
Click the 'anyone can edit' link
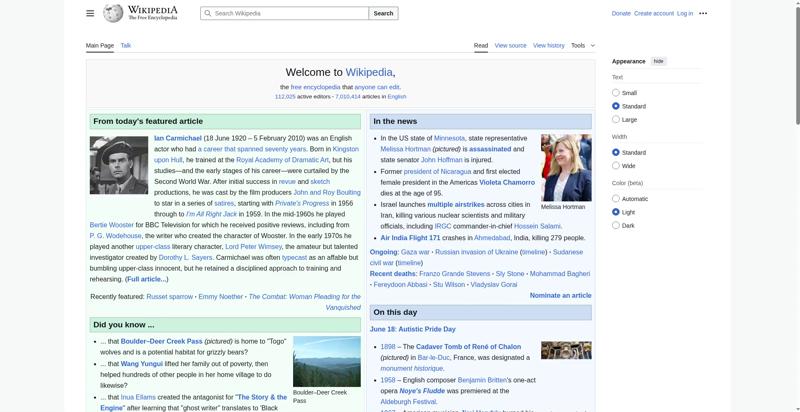(x=377, y=87)
